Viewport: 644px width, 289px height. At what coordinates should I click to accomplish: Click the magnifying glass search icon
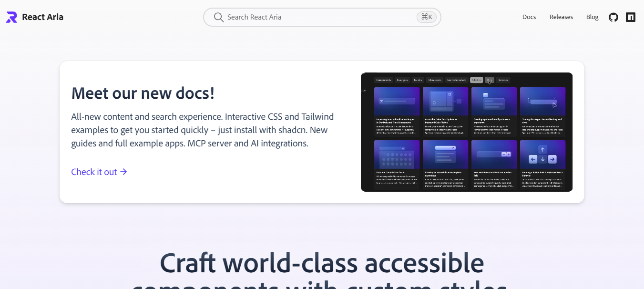[x=219, y=17]
